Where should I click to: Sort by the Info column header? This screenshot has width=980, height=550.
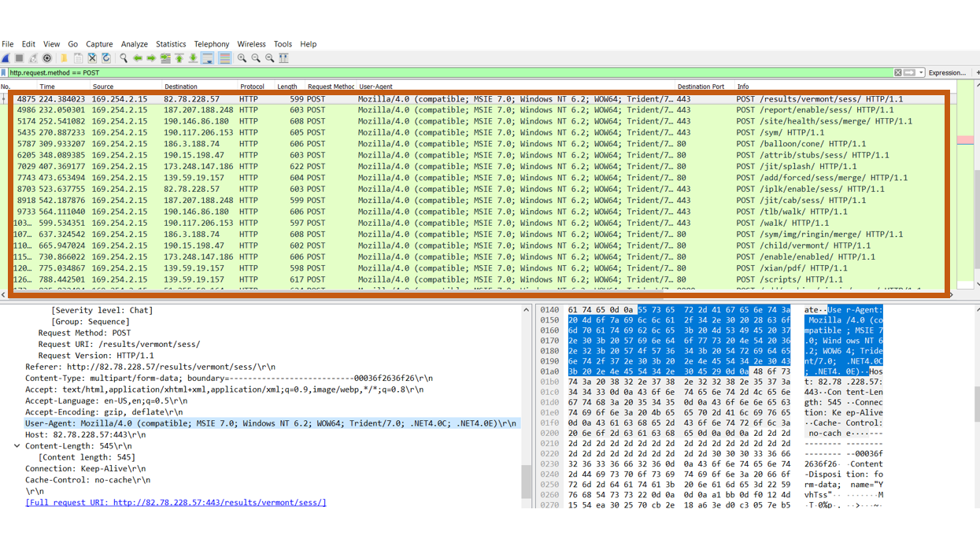coord(743,87)
